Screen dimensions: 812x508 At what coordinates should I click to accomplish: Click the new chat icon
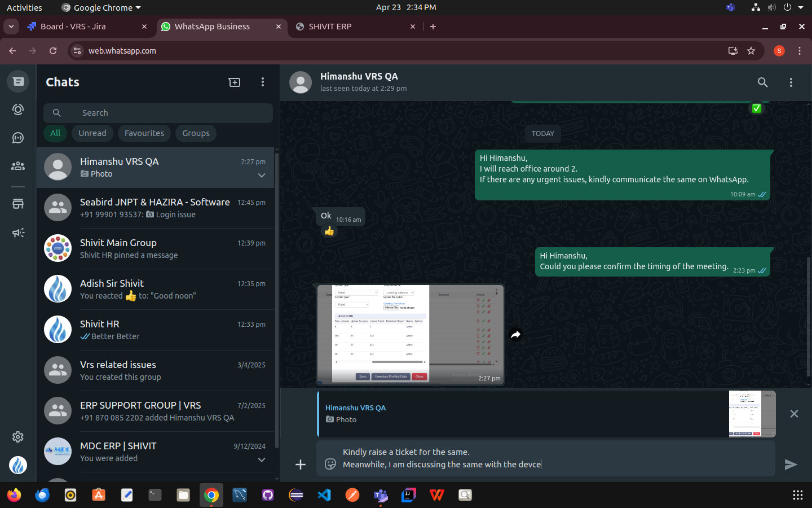pos(235,82)
